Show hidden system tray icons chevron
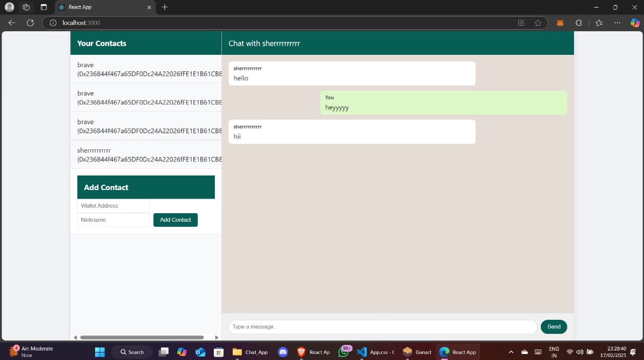The width and height of the screenshot is (644, 360). tap(511, 352)
